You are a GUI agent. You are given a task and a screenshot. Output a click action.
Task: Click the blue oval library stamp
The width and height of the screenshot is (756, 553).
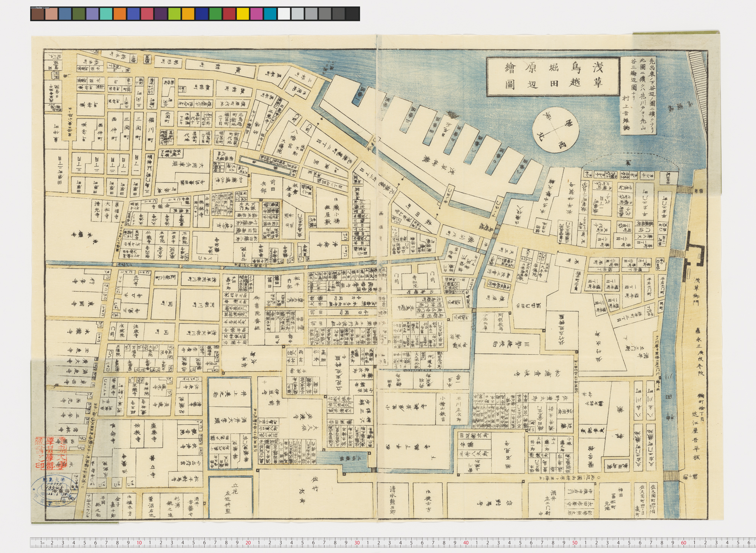(x=54, y=491)
